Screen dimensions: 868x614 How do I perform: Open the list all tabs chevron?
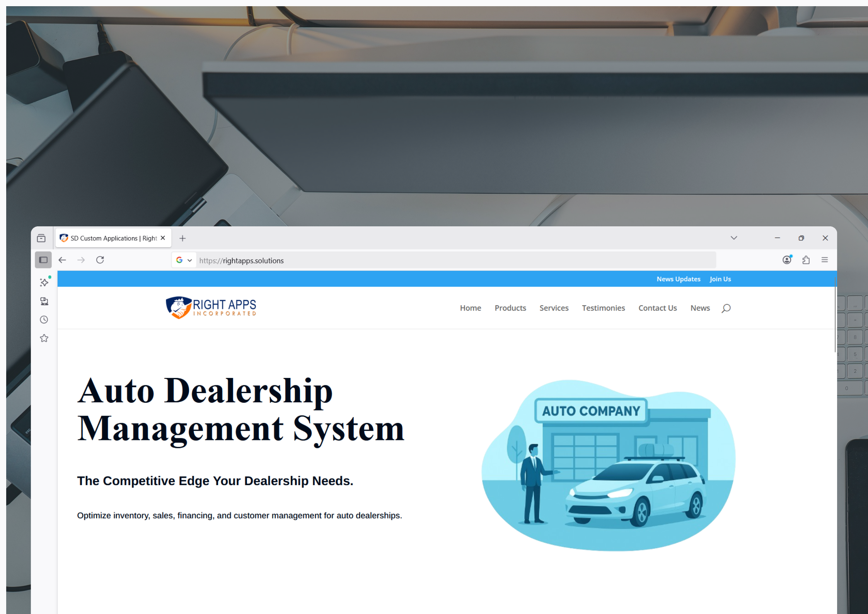(x=734, y=238)
